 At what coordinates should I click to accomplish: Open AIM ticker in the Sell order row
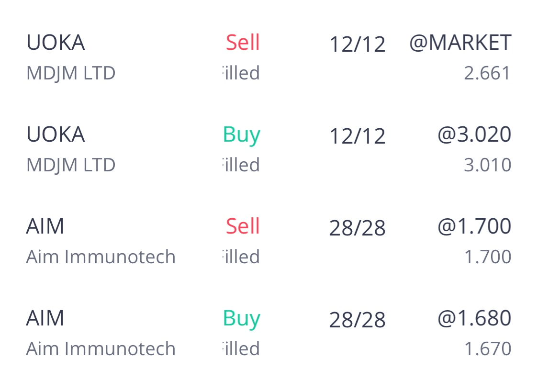coord(45,226)
